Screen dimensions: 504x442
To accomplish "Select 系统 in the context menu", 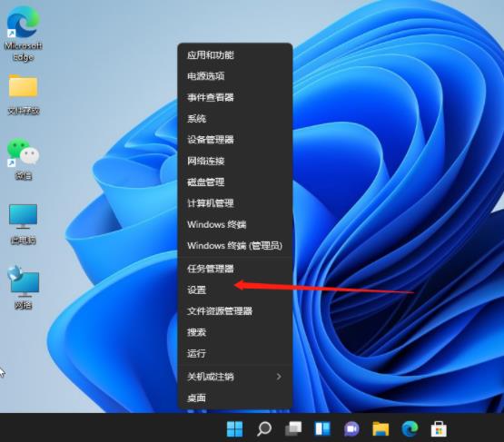I will tap(235, 119).
